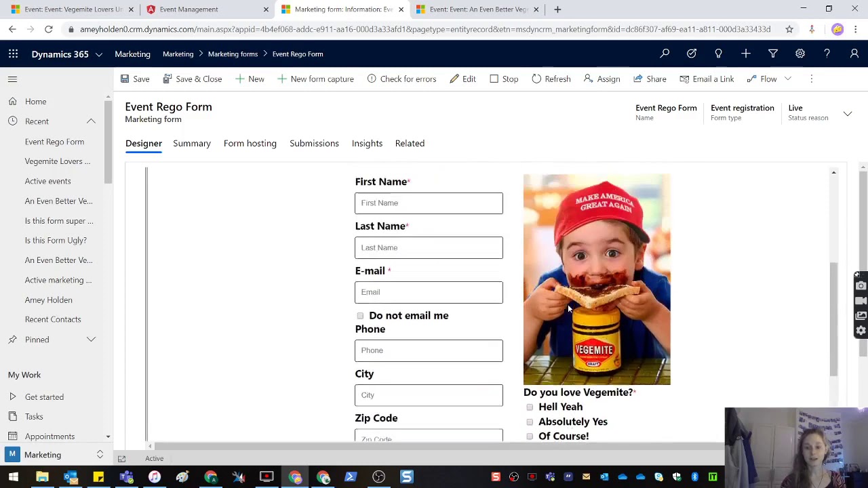Screen dimensions: 868x488
Task: Click Email a Link
Action: [707, 79]
